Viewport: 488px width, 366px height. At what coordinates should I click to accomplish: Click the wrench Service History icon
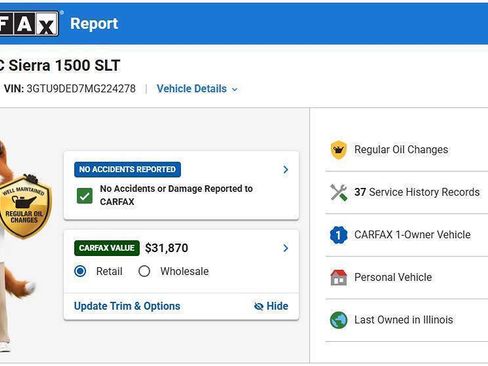pyautogui.click(x=339, y=192)
